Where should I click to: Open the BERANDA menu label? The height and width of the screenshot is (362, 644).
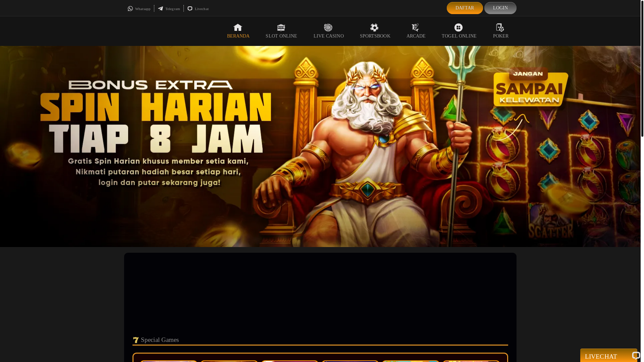238,36
